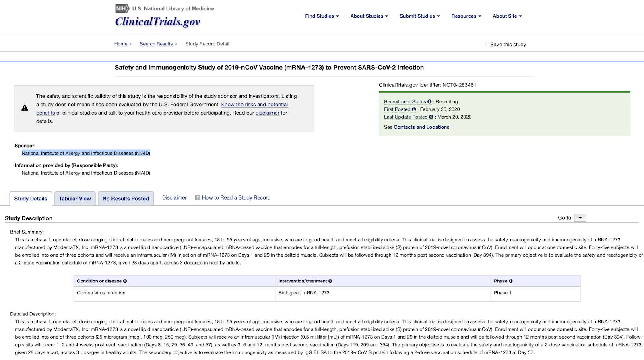The width and height of the screenshot is (644, 360).
Task: Click the question mark help icon
Action: (x=198, y=198)
